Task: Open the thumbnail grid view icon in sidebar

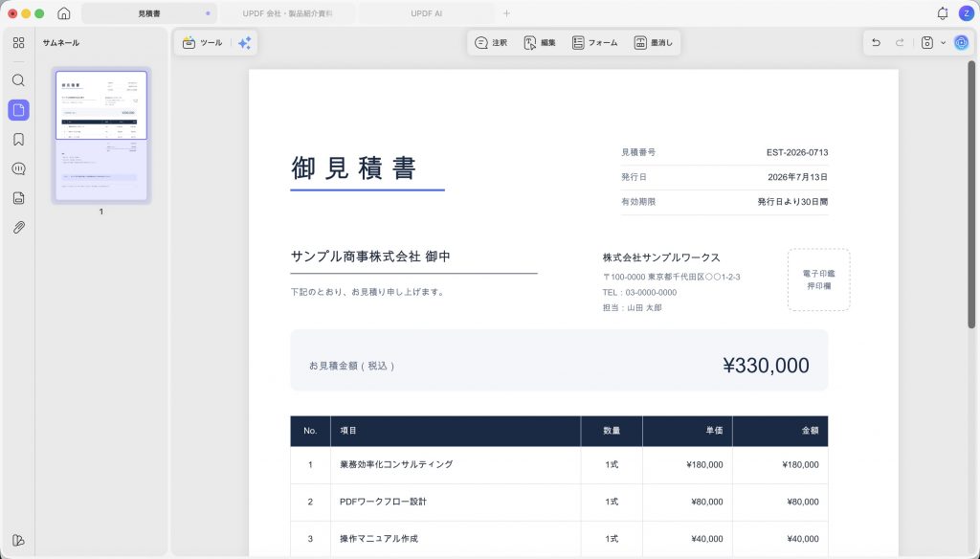Action: [x=19, y=42]
